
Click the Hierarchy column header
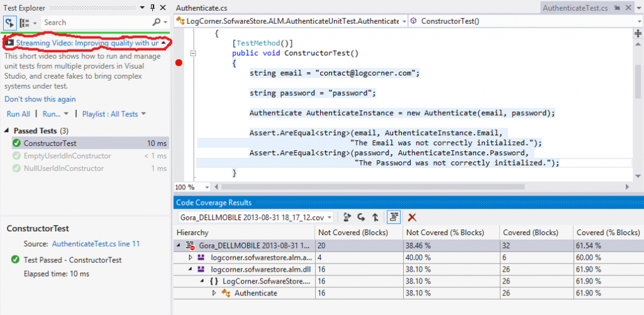pos(244,233)
